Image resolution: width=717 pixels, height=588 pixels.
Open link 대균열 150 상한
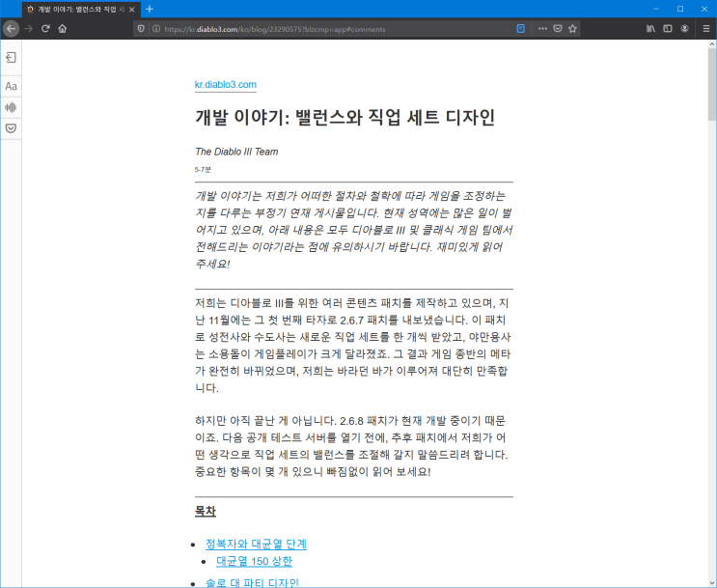tap(254, 562)
